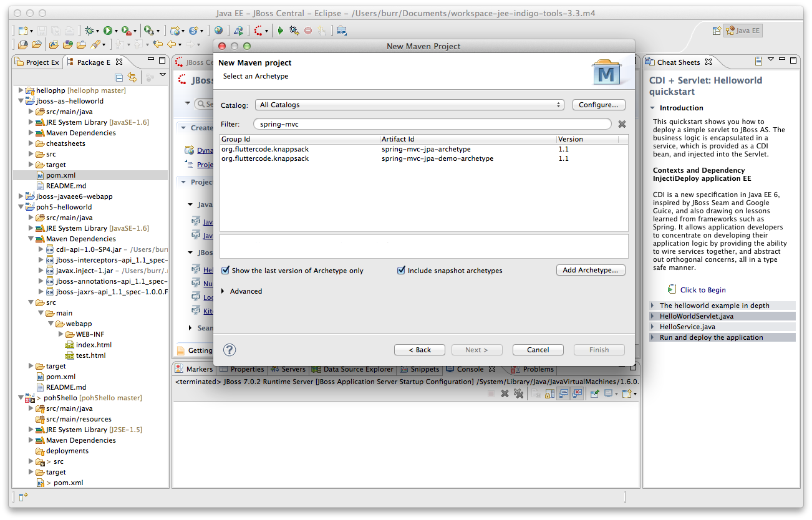This screenshot has height=520, width=812.
Task: Click the green Run button in Eclipse toolbar
Action: tap(107, 31)
